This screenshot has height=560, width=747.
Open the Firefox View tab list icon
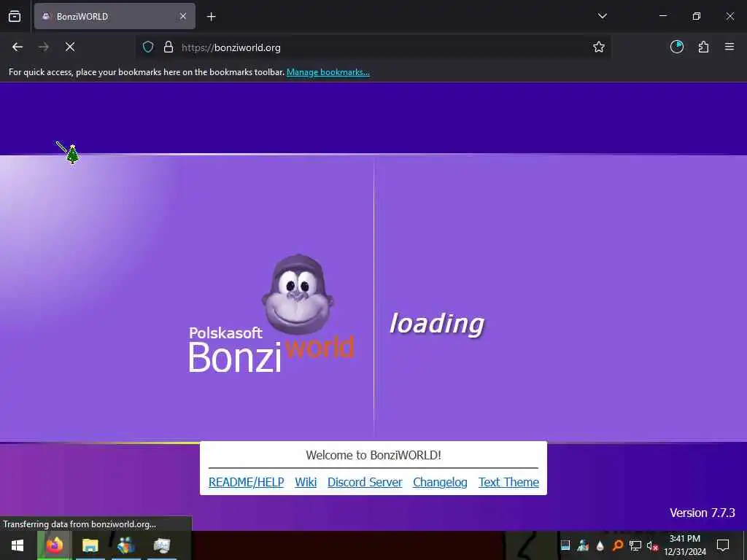(15, 16)
